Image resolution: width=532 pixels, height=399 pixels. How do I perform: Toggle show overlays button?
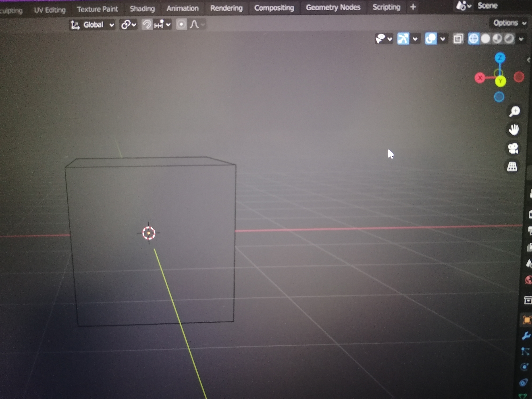click(431, 38)
